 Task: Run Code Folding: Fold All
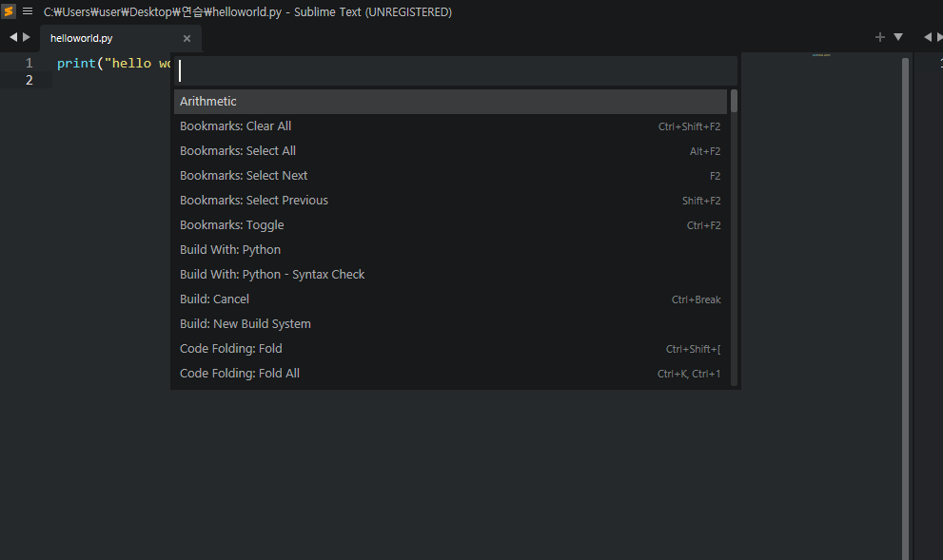click(450, 373)
